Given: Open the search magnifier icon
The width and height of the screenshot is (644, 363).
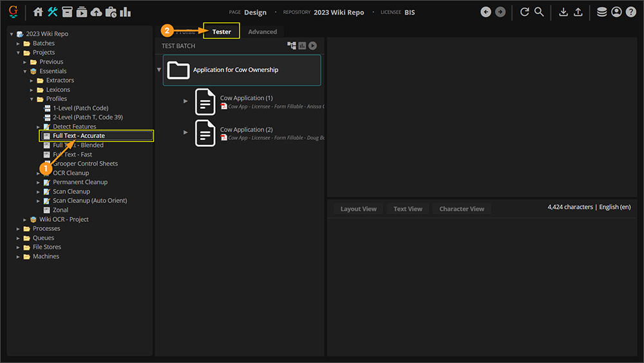Looking at the screenshot, I should (539, 12).
